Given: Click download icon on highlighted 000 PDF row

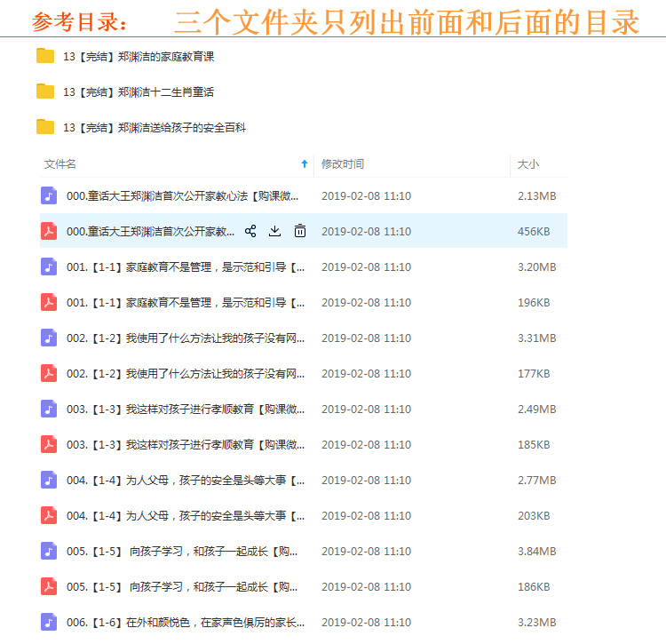Looking at the screenshot, I should pos(274,231).
